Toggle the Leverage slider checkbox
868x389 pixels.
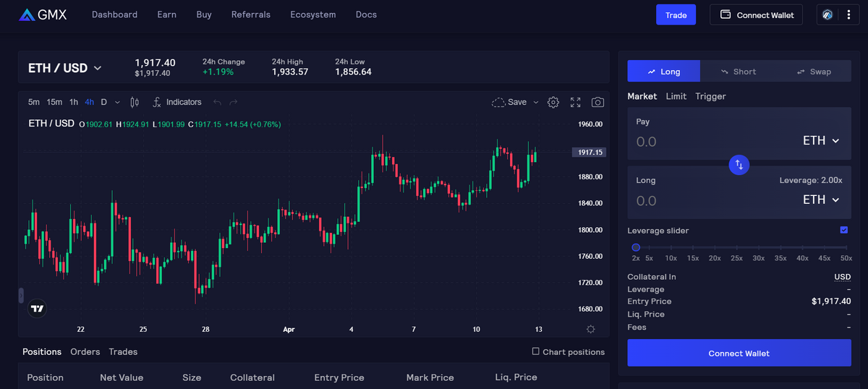(844, 230)
